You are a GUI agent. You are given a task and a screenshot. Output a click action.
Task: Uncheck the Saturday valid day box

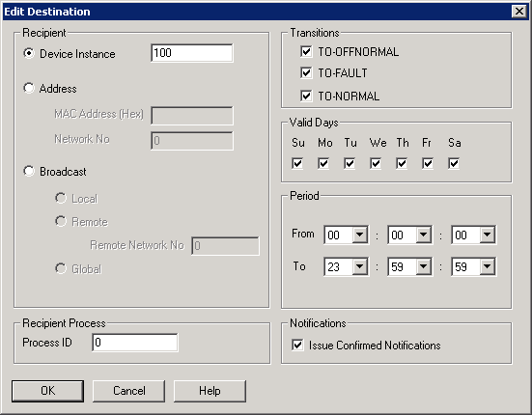454,163
